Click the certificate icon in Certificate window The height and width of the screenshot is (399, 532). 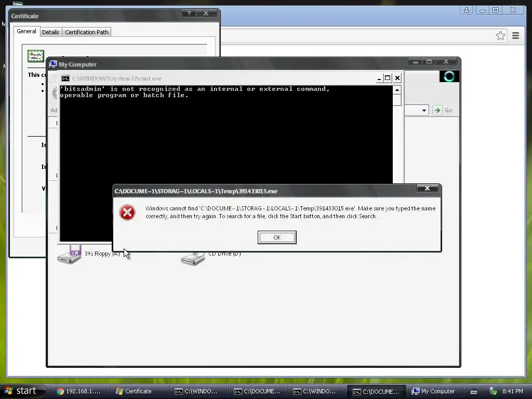(36, 56)
